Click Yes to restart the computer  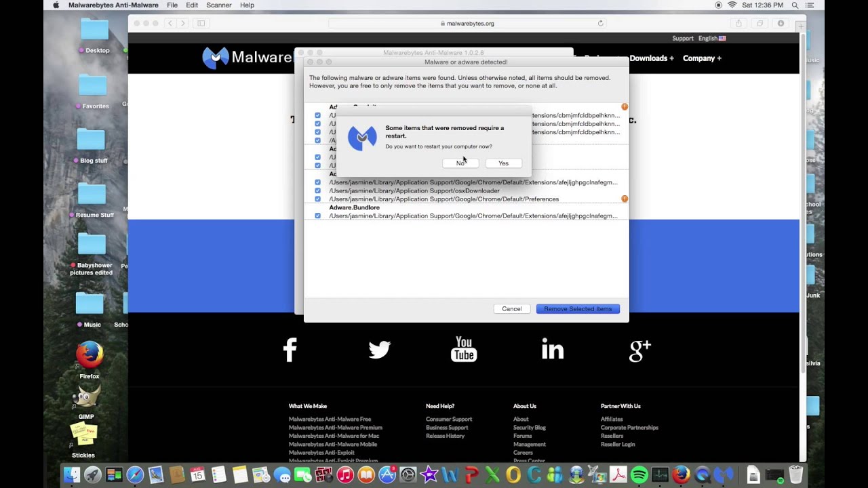pyautogui.click(x=503, y=163)
